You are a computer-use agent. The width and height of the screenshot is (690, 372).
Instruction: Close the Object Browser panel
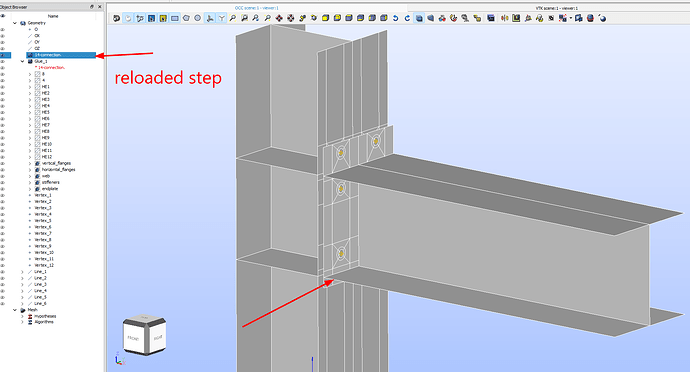(100, 7)
